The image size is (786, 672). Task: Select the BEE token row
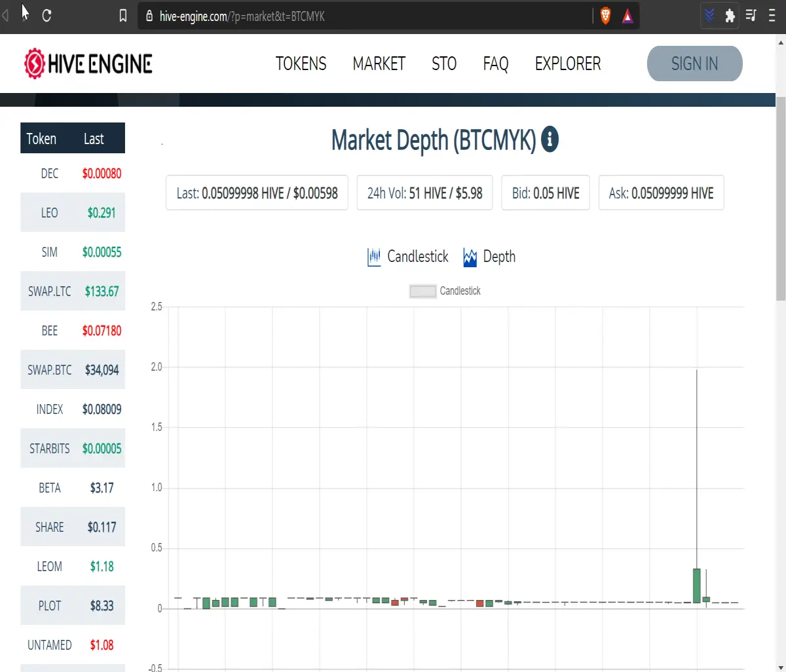[73, 330]
